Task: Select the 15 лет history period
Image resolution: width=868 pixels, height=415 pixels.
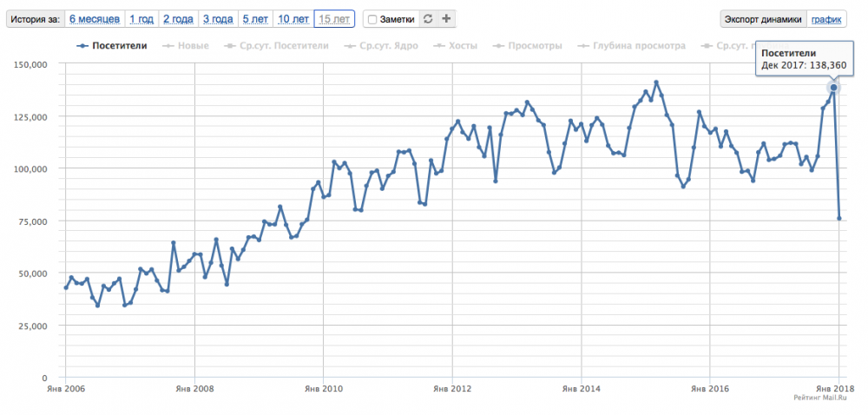Action: click(x=334, y=19)
